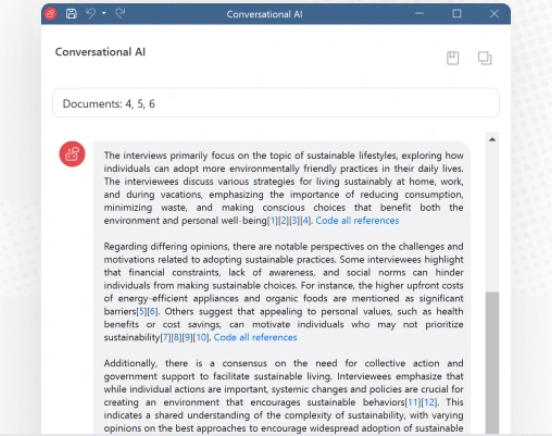552x436 pixels.
Task: Click the red robot assistant avatar
Action: point(72,154)
